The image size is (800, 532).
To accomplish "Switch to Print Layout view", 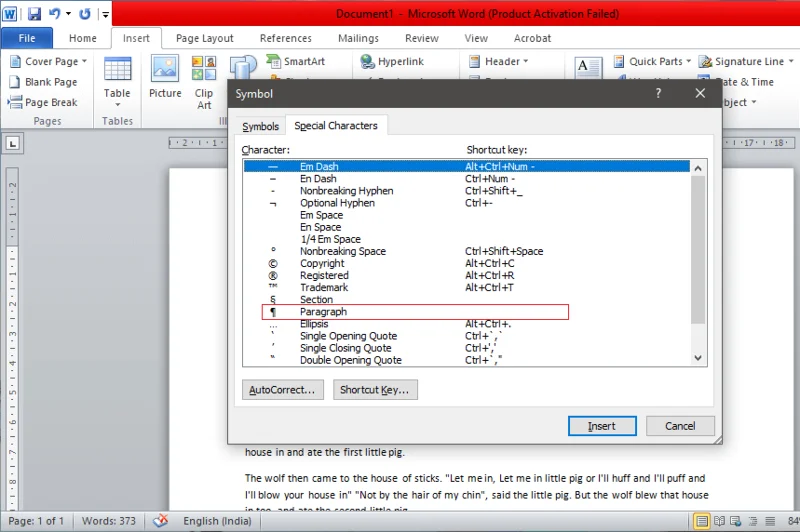I will point(702,521).
